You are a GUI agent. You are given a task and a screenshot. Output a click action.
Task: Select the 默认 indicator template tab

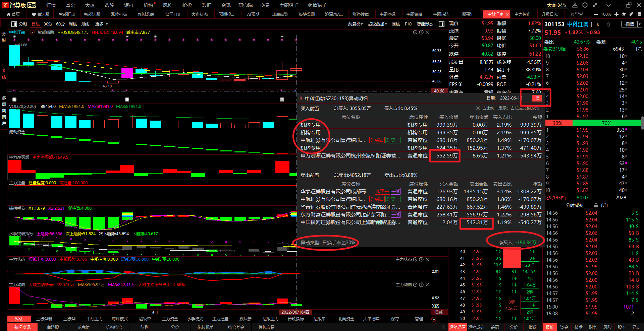[19, 319]
